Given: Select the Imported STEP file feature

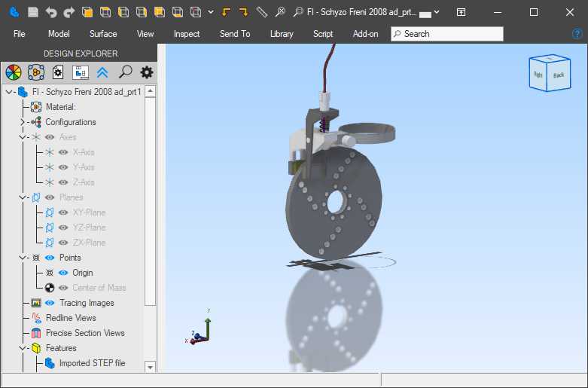Looking at the screenshot, I should 92,363.
